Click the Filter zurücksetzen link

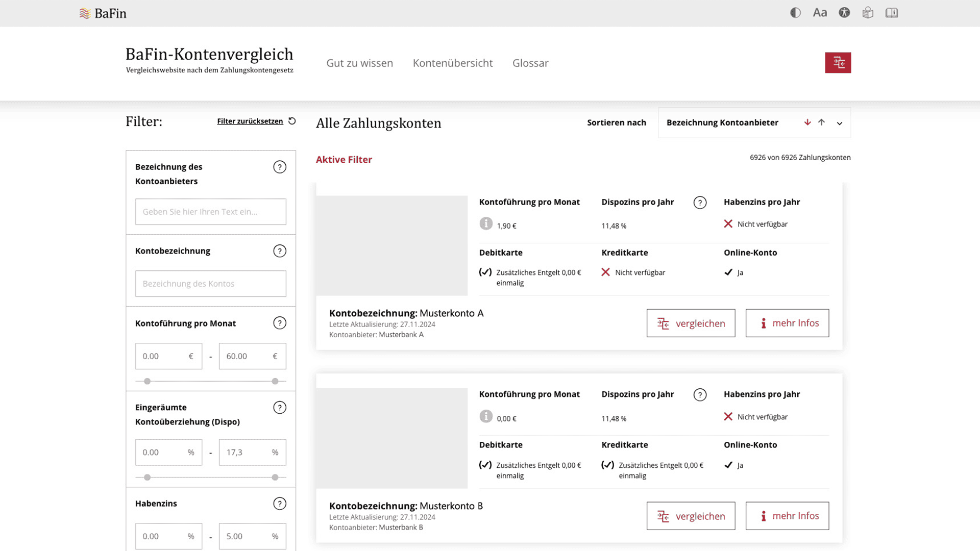pos(250,121)
